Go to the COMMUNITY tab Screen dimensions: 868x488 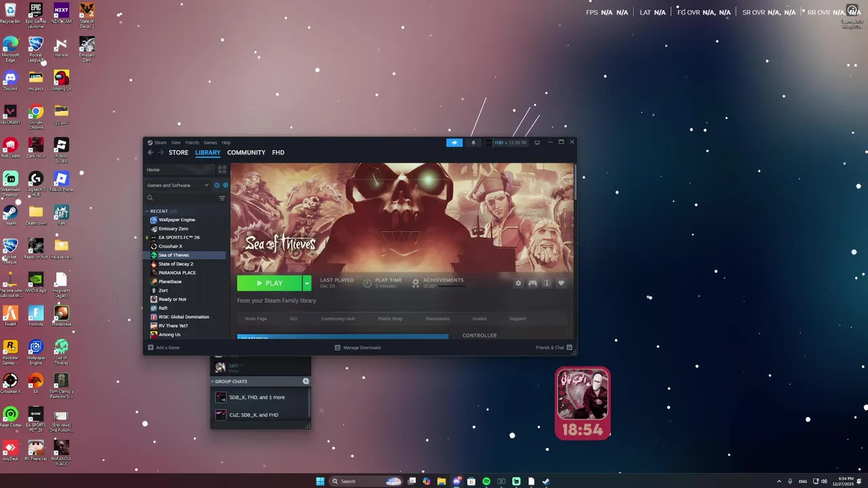click(x=246, y=152)
